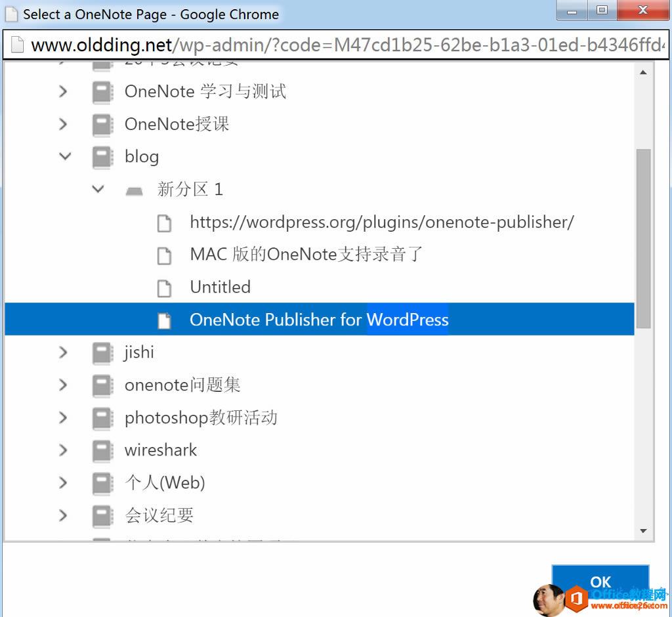Collapse the blog notebook

[x=64, y=156]
